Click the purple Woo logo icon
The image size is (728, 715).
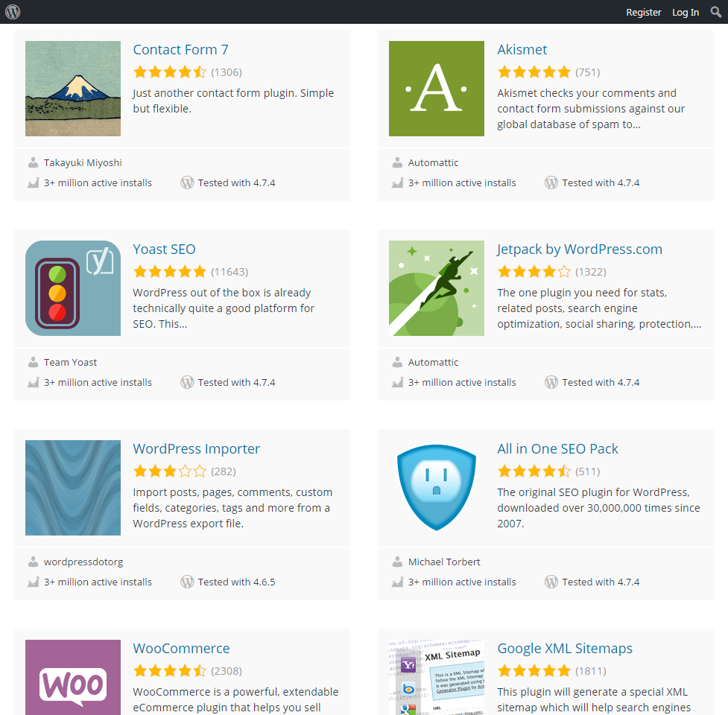pos(73,678)
